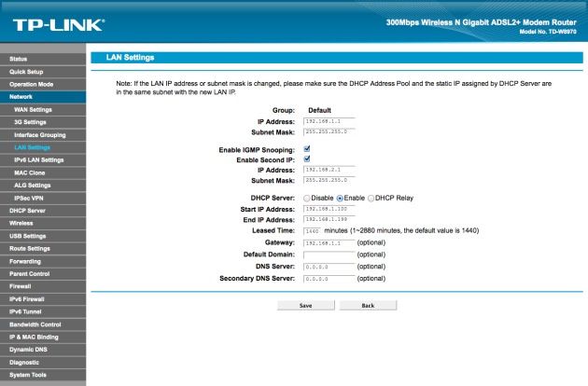Open Bandwidth Control menu
Screen dimensions: 588x386
[x=43, y=324]
